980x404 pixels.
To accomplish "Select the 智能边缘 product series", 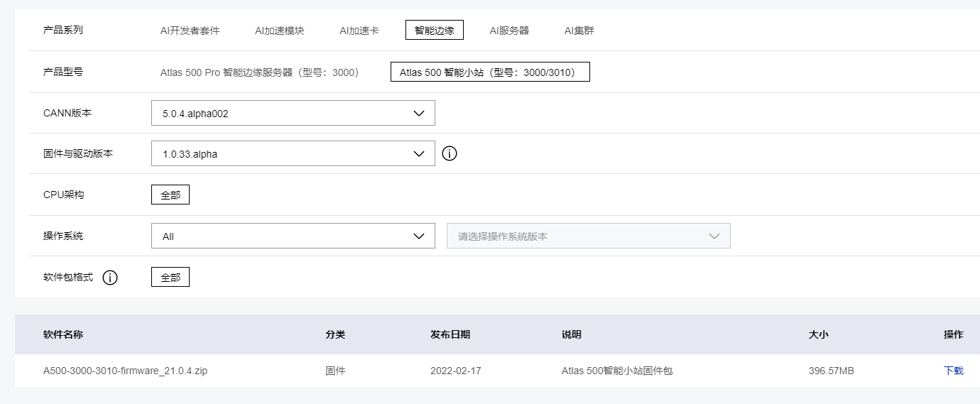I will [435, 30].
